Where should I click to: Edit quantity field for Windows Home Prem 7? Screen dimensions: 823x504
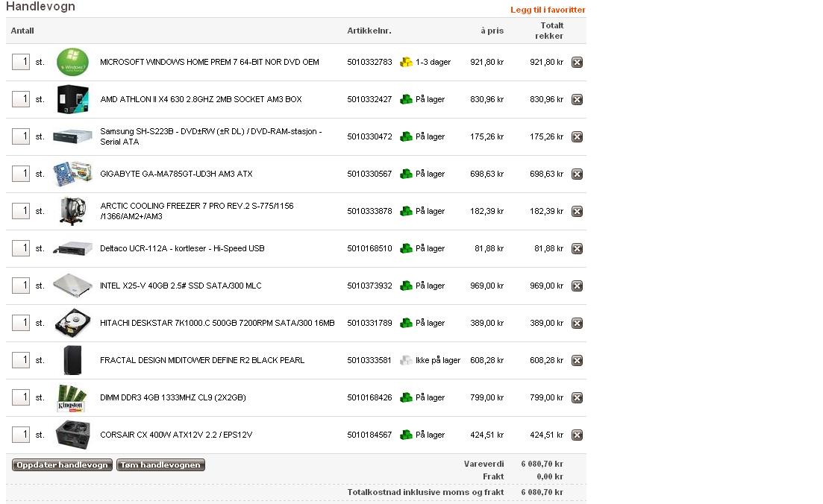pyautogui.click(x=21, y=62)
